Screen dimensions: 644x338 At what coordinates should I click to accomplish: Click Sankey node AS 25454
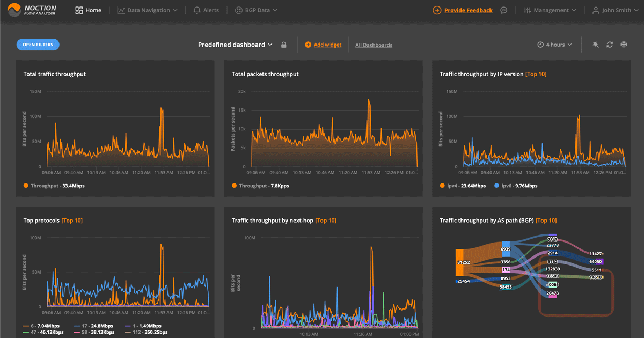click(x=462, y=281)
